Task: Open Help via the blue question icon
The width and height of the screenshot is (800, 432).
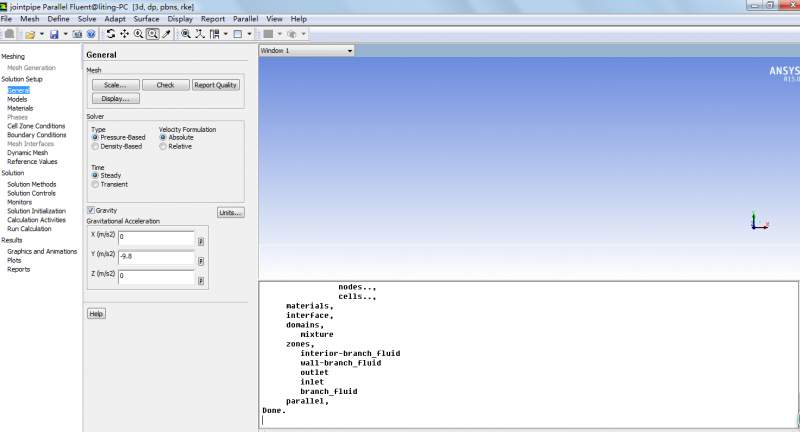Action: pyautogui.click(x=91, y=34)
